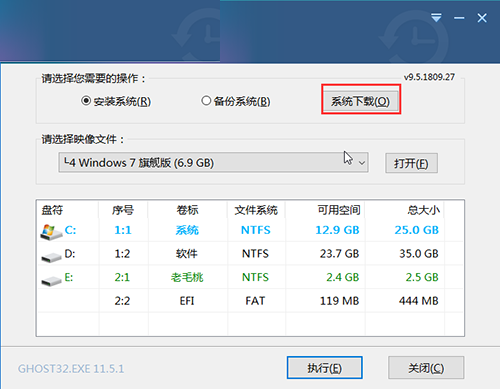Screen dimensions: 500x389
Task: Click the 执行(E) button
Action: (324, 368)
